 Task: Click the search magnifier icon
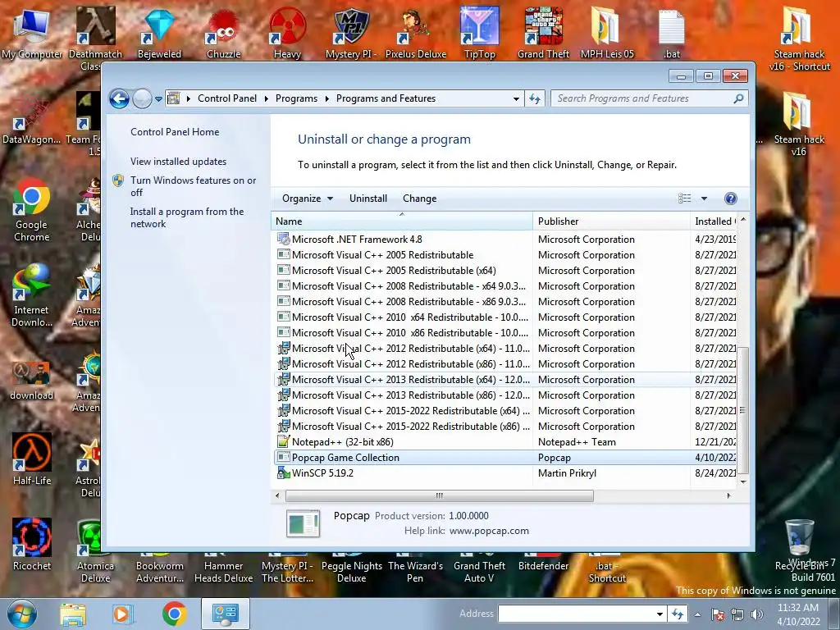point(738,98)
